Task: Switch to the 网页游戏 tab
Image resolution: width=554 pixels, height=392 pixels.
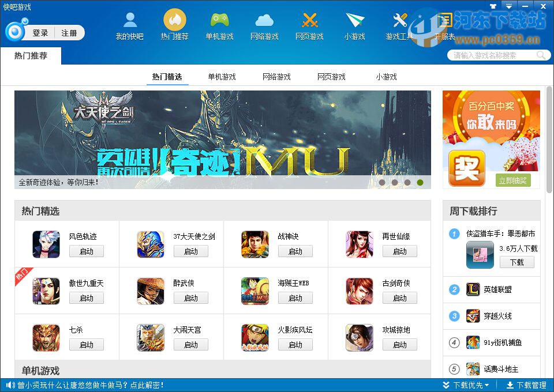Action: tap(331, 76)
